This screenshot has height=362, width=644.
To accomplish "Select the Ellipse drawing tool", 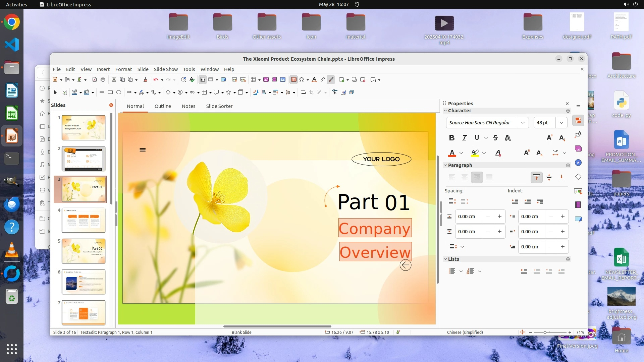I will pyautogui.click(x=119, y=92).
